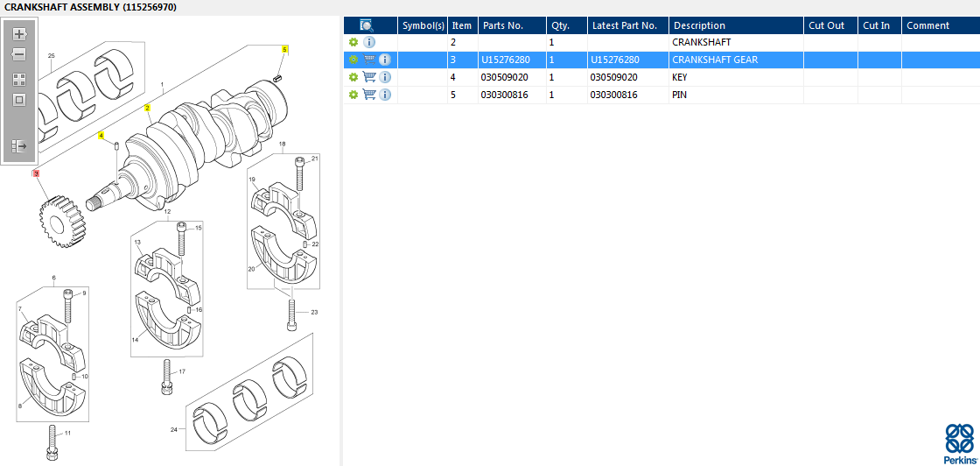Image resolution: width=980 pixels, height=466 pixels.
Task: Click U15276280 in Latest Part No. column
Action: tap(615, 60)
